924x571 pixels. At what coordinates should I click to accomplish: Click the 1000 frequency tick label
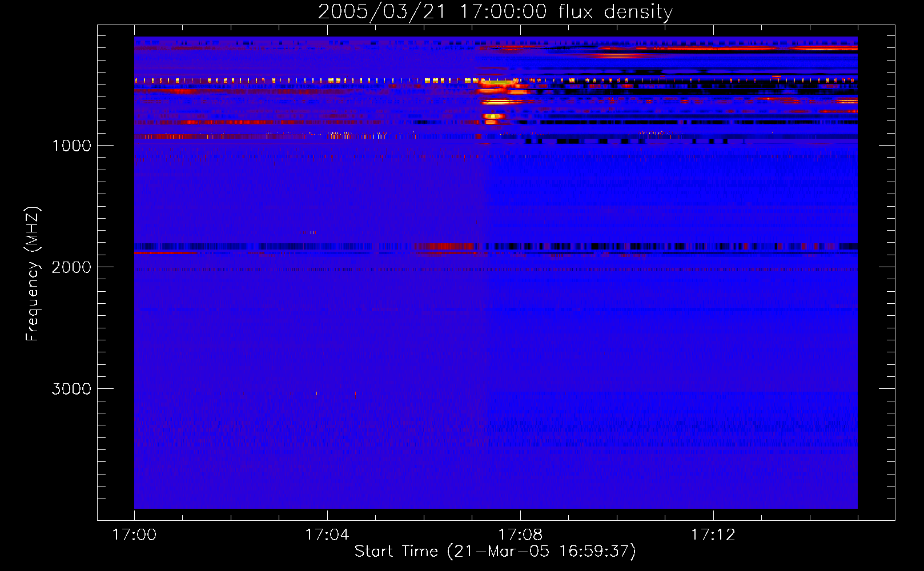pyautogui.click(x=71, y=146)
